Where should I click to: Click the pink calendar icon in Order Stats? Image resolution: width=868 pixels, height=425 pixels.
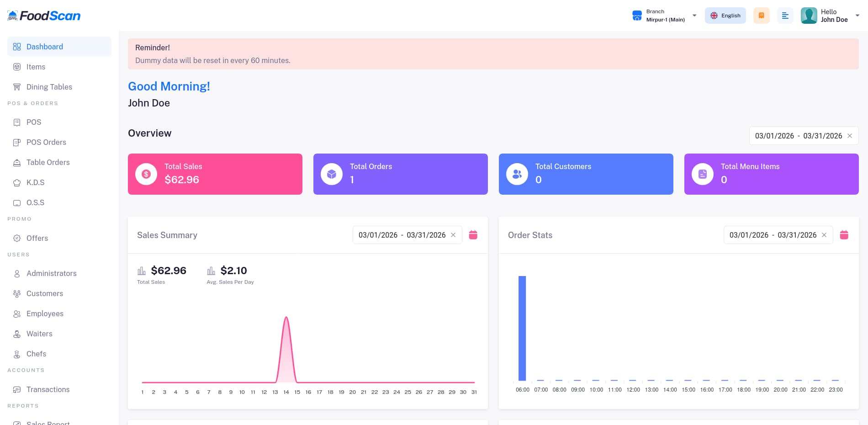[844, 235]
